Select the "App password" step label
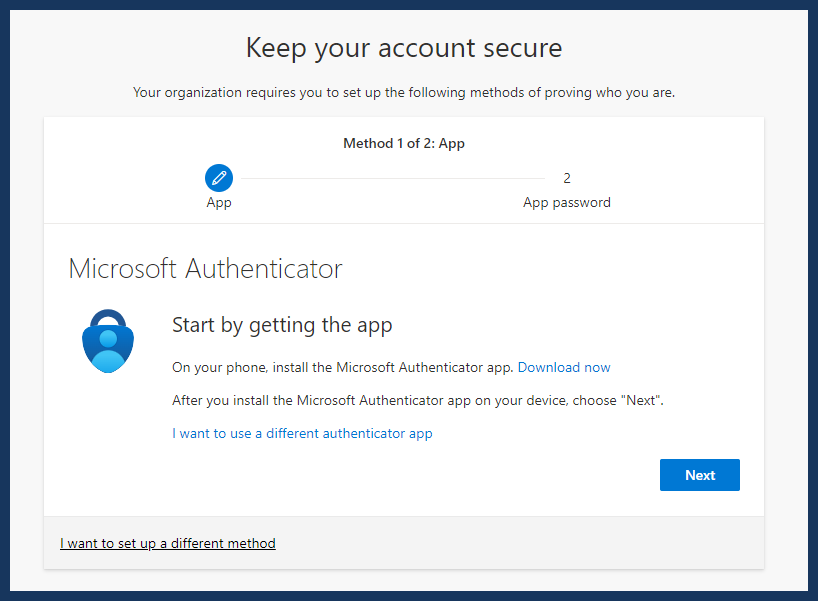818x601 pixels. (567, 202)
